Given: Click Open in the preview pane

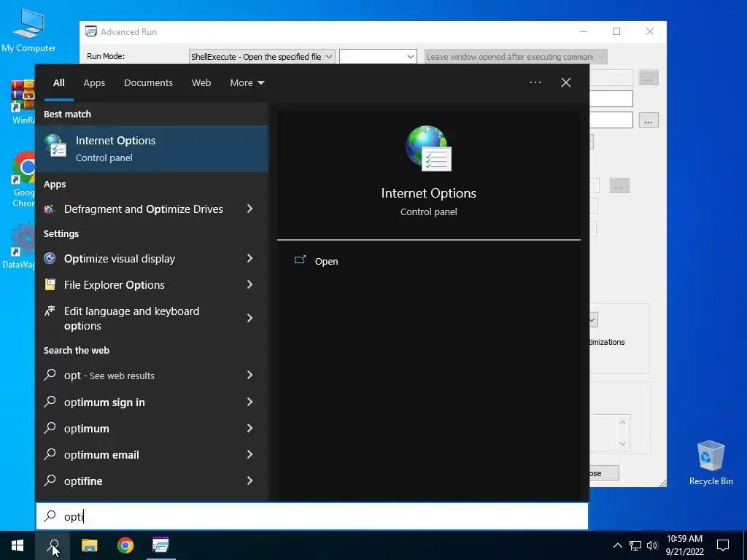Looking at the screenshot, I should pyautogui.click(x=326, y=262).
